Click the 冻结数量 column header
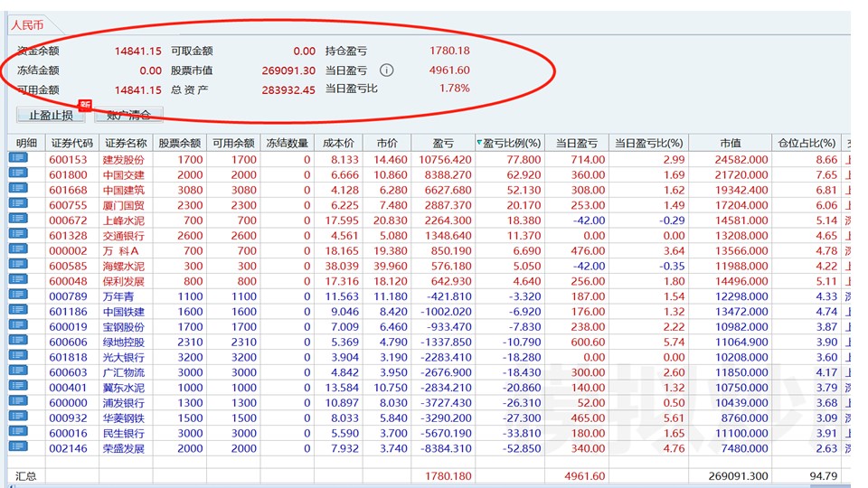The height and width of the screenshot is (488, 868). [288, 143]
